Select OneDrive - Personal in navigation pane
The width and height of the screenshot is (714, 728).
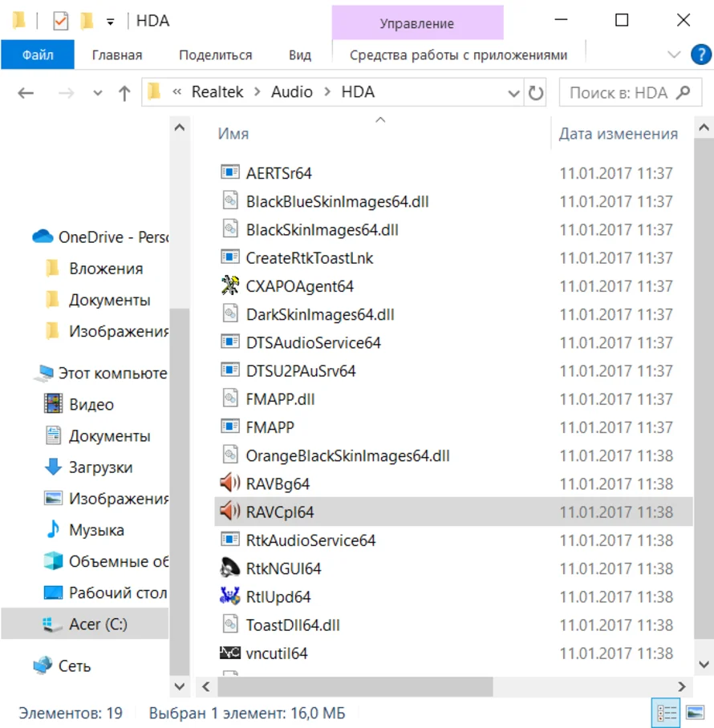[99, 237]
